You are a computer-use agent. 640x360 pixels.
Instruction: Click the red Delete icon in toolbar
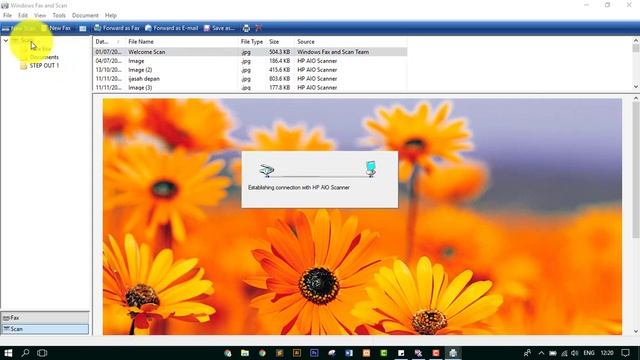pyautogui.click(x=258, y=28)
